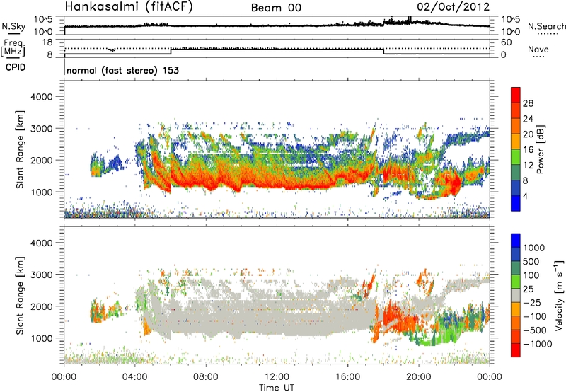566x392 pixels.
Task: Click the 08:00 time tick label
Action: pos(206,377)
